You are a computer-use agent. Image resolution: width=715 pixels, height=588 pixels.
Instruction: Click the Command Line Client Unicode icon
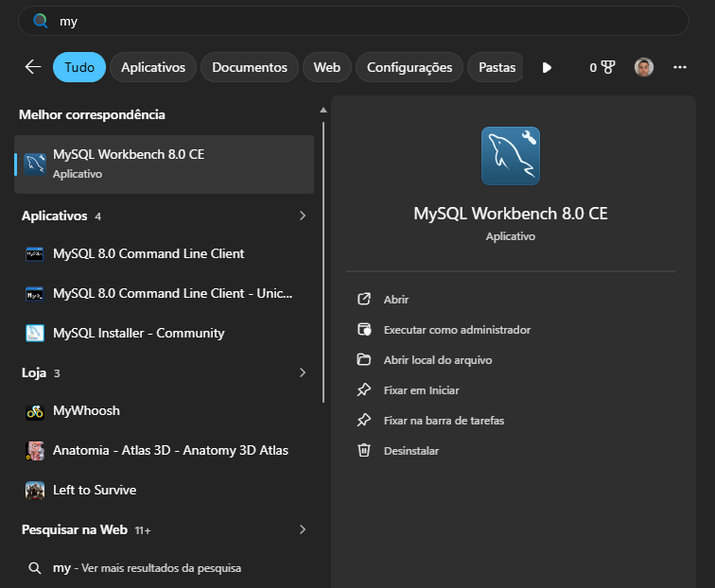point(35,294)
